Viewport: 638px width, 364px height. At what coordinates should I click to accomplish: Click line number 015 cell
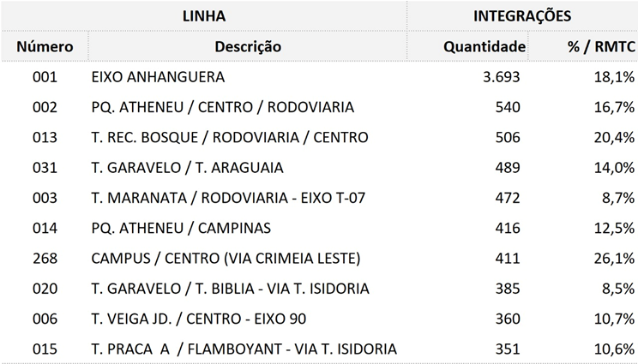coord(45,349)
